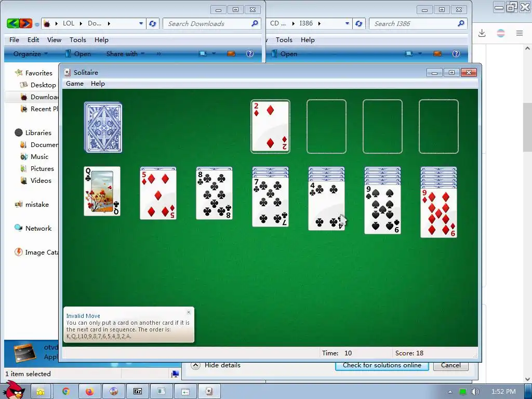Screen dimensions: 532x399
Task: Collapse details with Hide details arrow
Action: [196, 365]
